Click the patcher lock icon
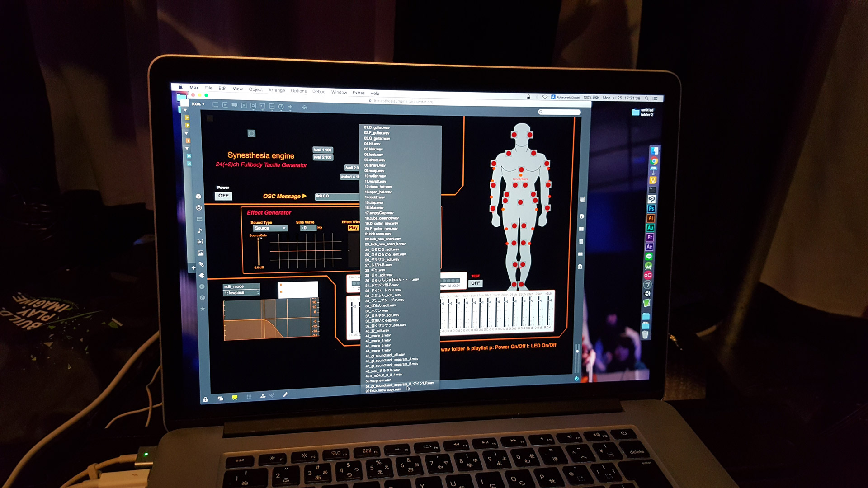The width and height of the screenshot is (868, 488). 205,399
